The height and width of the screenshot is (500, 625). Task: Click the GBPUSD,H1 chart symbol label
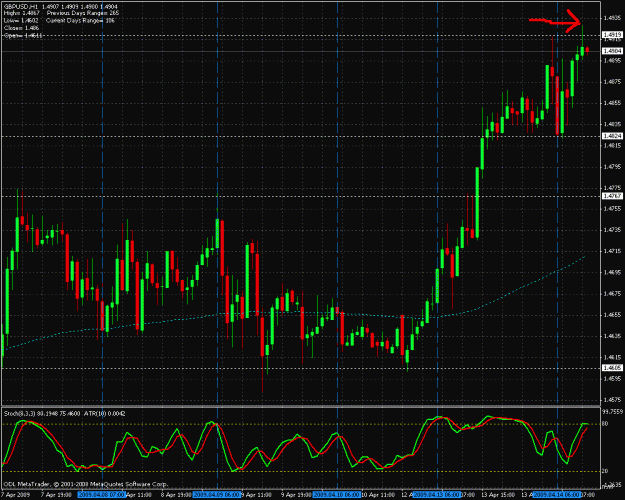point(21,7)
